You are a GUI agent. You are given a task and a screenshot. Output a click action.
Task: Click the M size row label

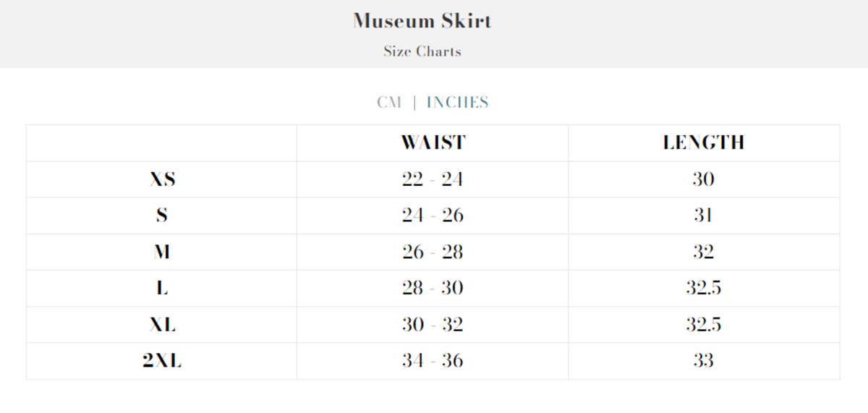(x=162, y=252)
